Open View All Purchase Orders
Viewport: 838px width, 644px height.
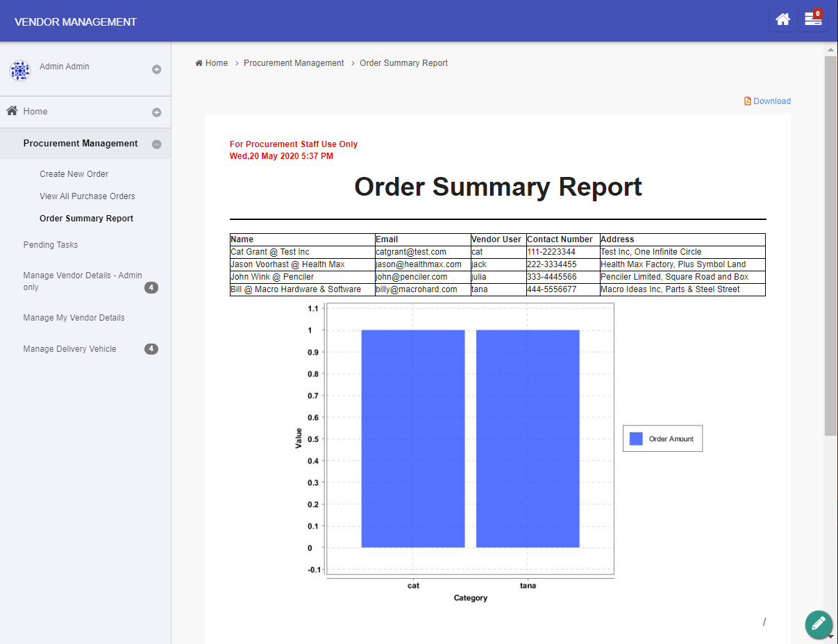click(x=87, y=196)
